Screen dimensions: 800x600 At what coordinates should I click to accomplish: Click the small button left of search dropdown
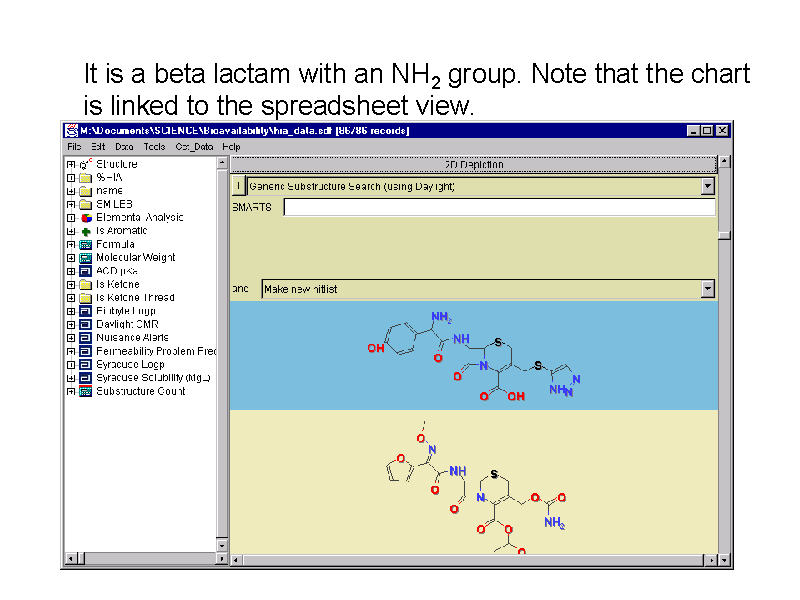238,186
